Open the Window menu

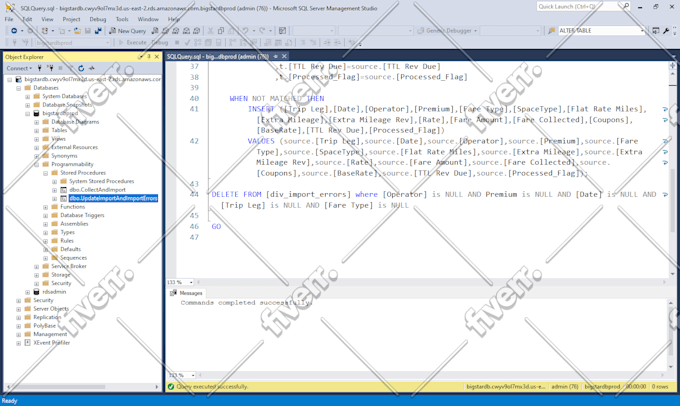(x=148, y=19)
